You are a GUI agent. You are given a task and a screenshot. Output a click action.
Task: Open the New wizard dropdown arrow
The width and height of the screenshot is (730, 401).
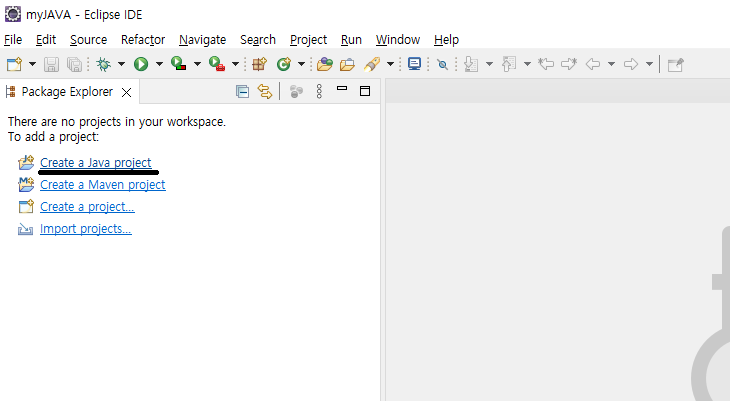click(32, 64)
